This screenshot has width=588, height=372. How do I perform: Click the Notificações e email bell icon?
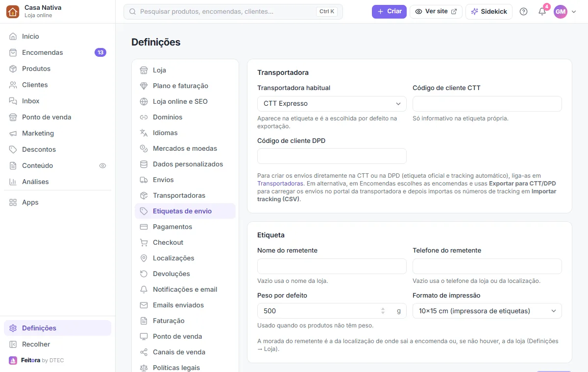click(x=144, y=289)
